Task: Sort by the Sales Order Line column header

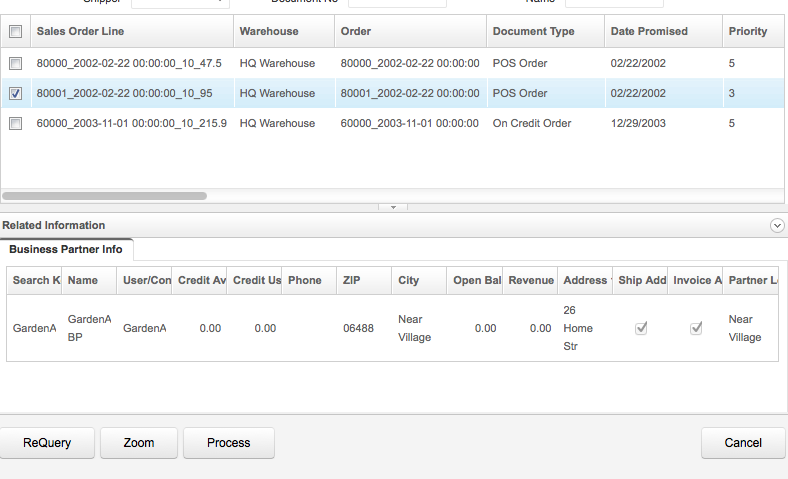Action: point(80,32)
